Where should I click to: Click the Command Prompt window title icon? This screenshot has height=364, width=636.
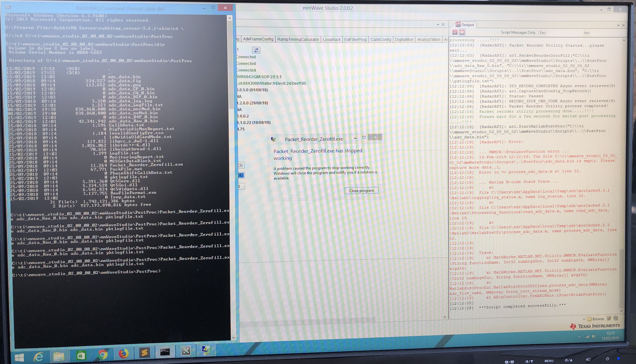coord(8,7)
